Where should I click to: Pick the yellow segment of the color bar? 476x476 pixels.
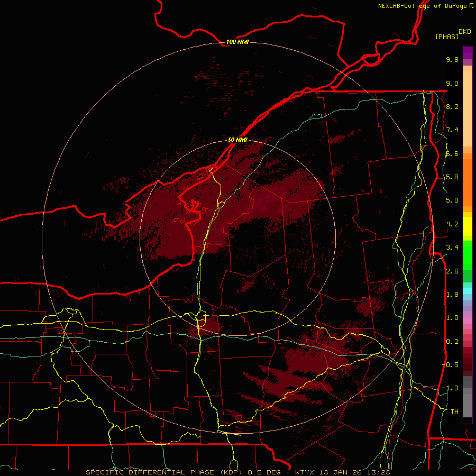467,226
